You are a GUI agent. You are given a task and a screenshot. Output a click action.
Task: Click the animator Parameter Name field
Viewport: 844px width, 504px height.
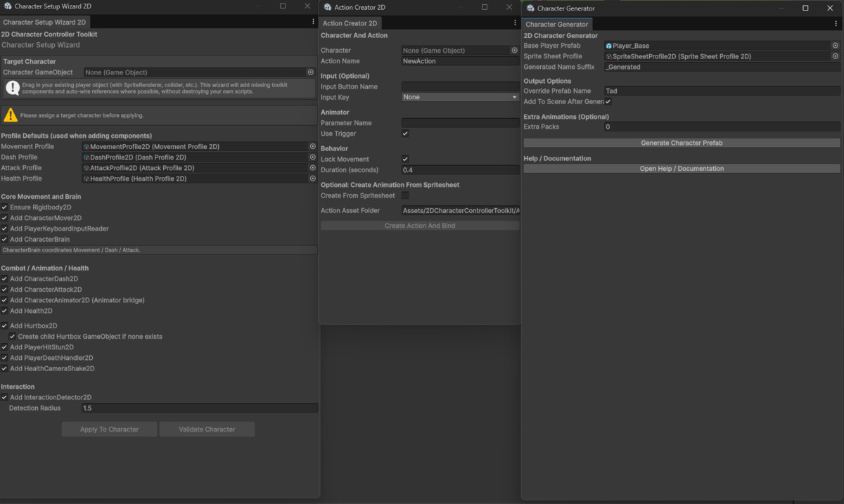[x=460, y=123]
